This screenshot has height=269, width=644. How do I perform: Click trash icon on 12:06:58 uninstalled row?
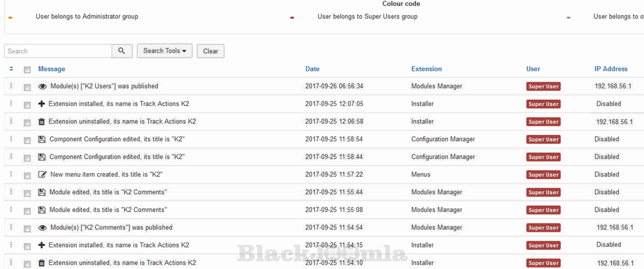pyautogui.click(x=41, y=122)
